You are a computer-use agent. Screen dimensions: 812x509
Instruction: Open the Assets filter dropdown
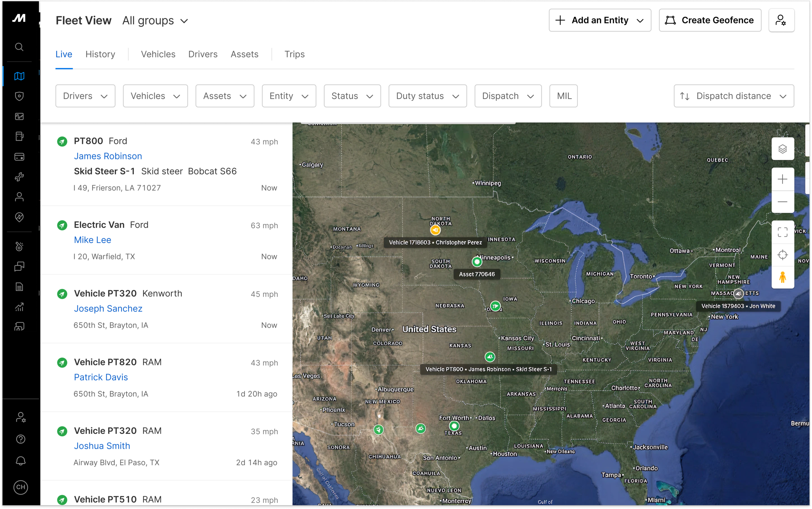(x=225, y=96)
